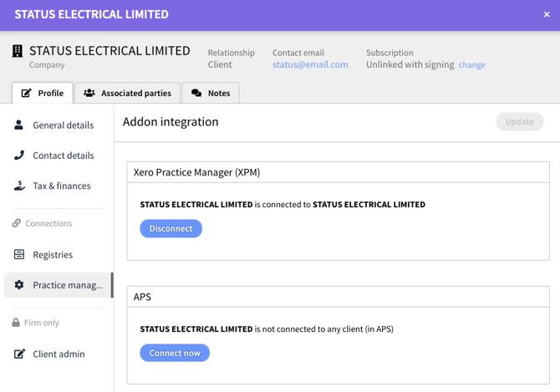The width and height of the screenshot is (560, 392).
Task: Click the link icon beside Connections
Action: click(17, 223)
